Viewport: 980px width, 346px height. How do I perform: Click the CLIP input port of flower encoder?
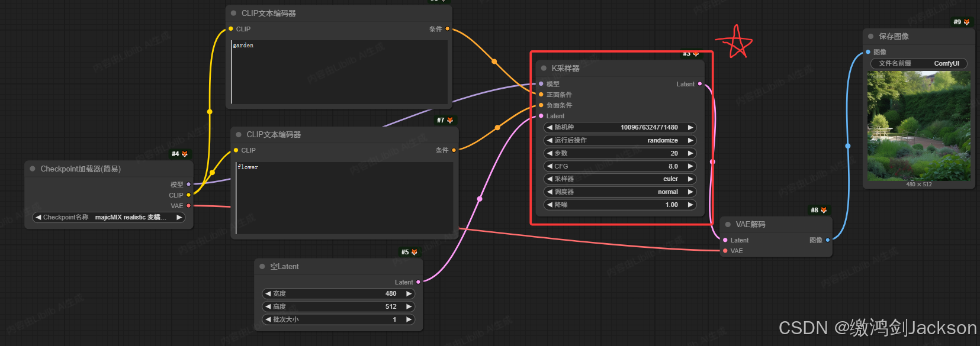pos(236,150)
